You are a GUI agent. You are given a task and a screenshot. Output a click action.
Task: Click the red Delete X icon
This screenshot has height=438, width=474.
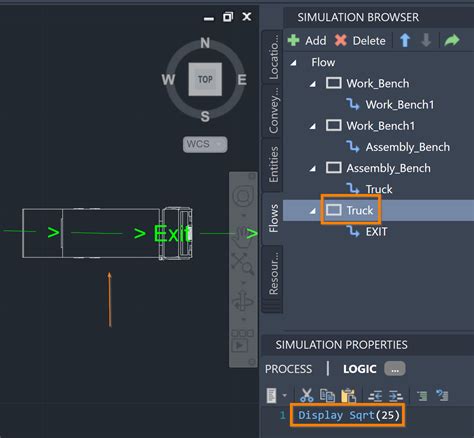click(x=341, y=40)
